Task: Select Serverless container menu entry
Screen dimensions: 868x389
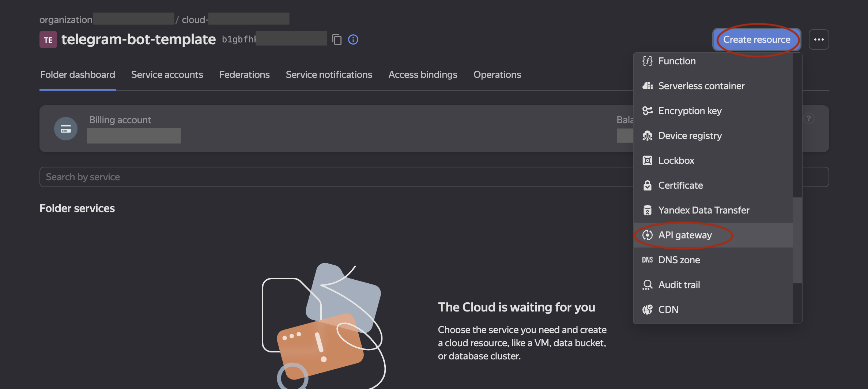Action: coord(713,86)
